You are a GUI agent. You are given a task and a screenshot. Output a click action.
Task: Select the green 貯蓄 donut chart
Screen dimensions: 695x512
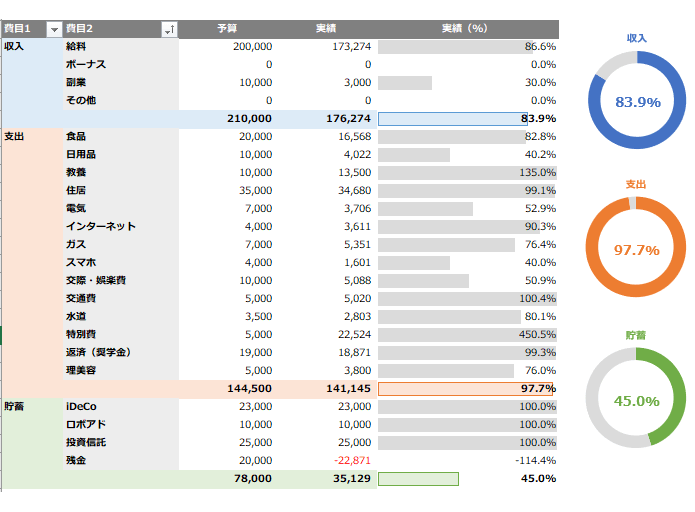tap(637, 399)
